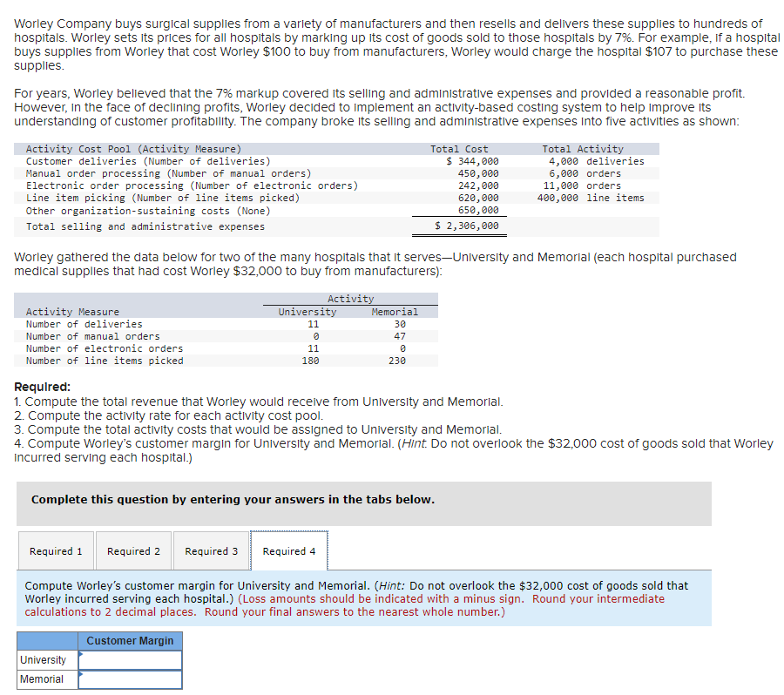Image resolution: width=784 pixels, height=695 pixels.
Task: Click the Total Cost column header
Action: click(459, 149)
